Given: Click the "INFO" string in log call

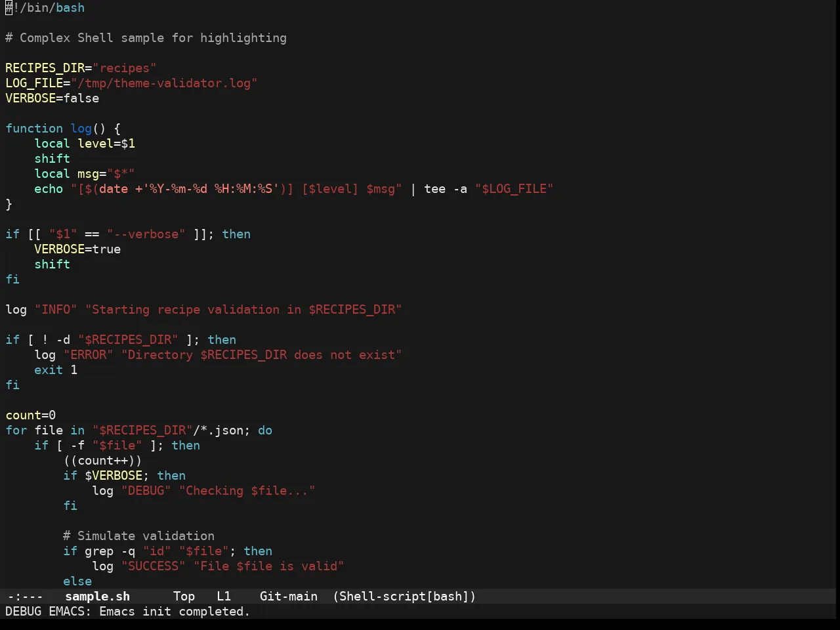Looking at the screenshot, I should [x=56, y=310].
